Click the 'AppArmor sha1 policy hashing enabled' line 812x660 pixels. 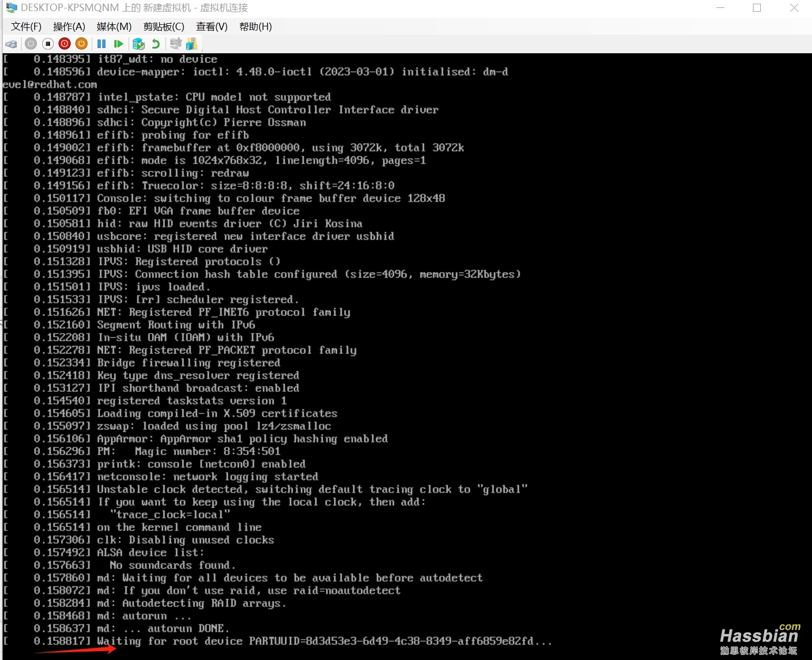[196, 439]
